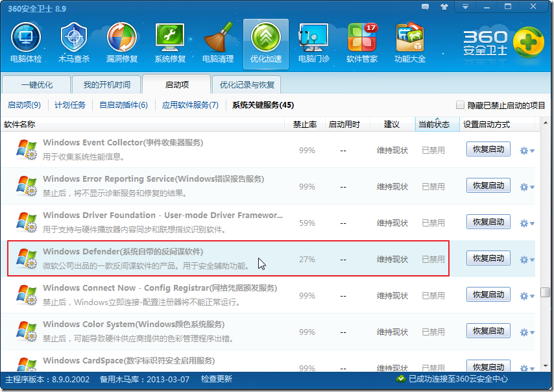Show the 系统关键服务(45) sub-category
Screen dimensions: 554x392
(263, 105)
